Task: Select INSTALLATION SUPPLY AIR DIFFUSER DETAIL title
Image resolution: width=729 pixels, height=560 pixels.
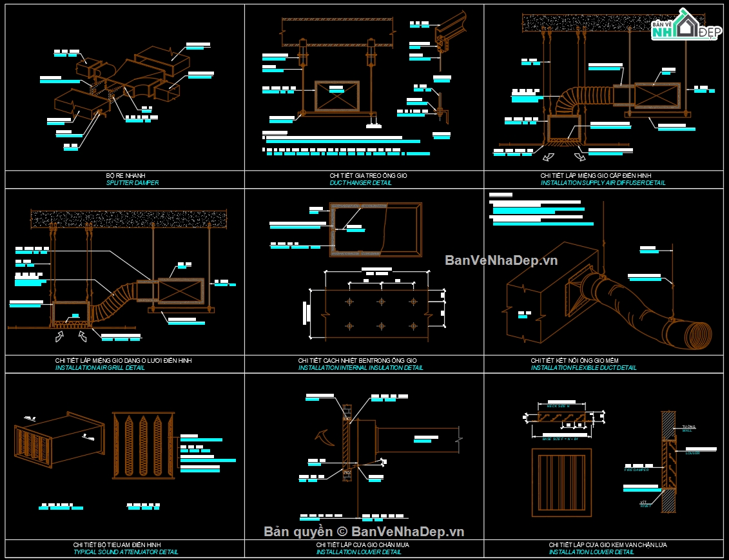Action: click(603, 182)
